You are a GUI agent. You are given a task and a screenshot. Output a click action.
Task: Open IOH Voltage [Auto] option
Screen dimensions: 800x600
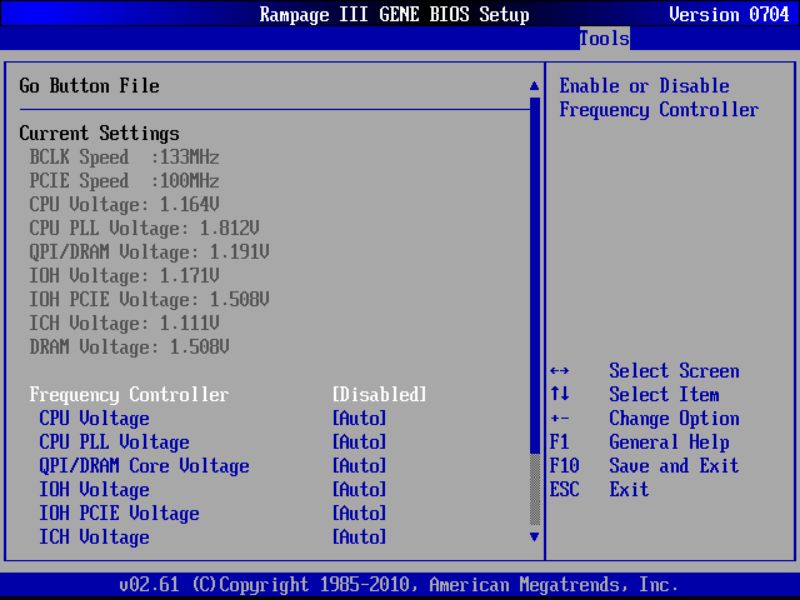click(x=359, y=489)
